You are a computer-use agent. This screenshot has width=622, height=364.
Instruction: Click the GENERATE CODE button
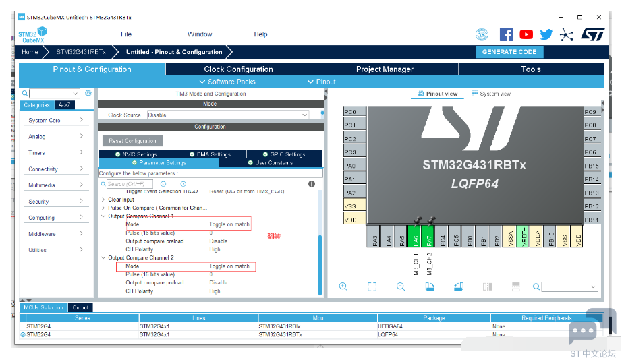(509, 52)
